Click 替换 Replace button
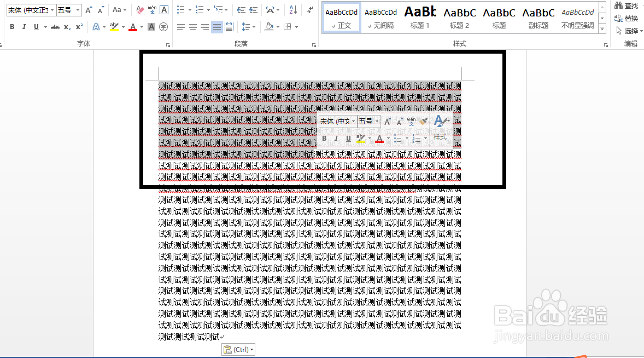This screenshot has width=644, height=358. coord(626,18)
